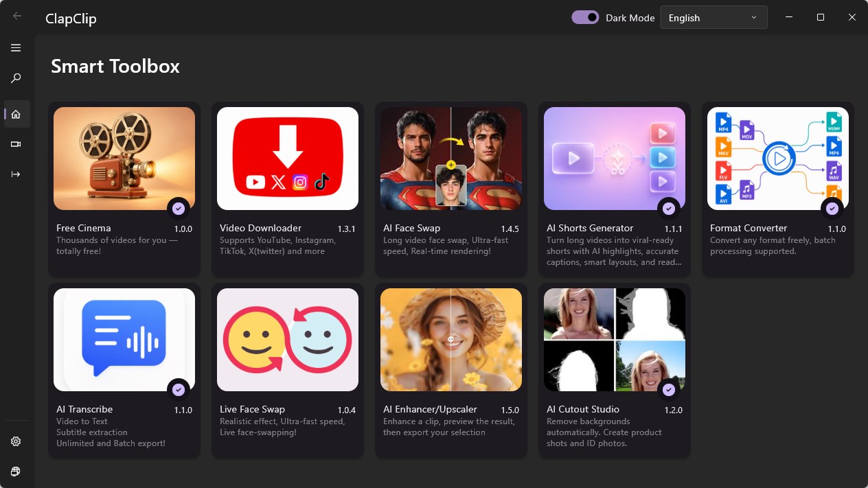Click the Format Converter title text

tap(749, 228)
